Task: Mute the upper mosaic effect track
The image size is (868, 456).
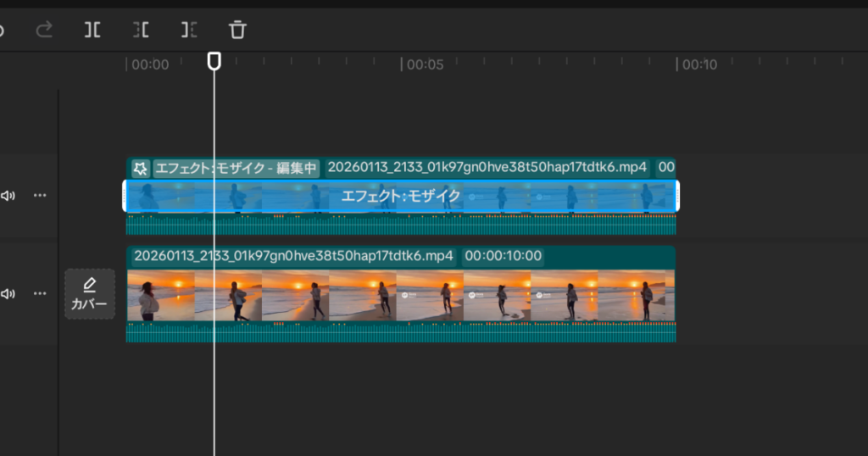Action: 8,196
